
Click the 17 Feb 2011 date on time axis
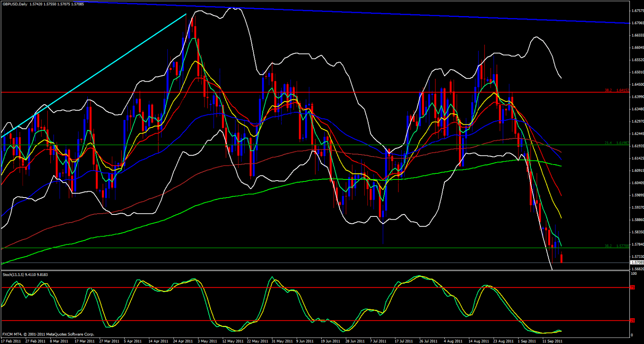[x=11, y=341]
